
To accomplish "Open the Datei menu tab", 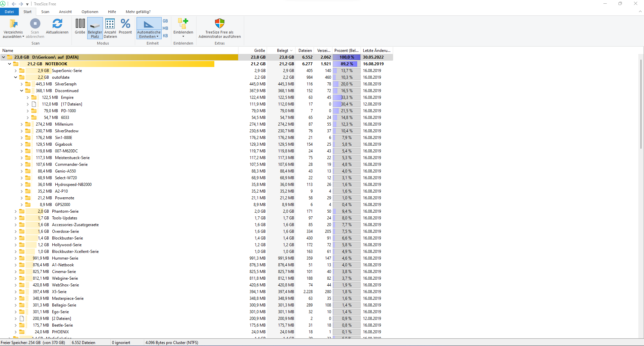I will click(9, 12).
